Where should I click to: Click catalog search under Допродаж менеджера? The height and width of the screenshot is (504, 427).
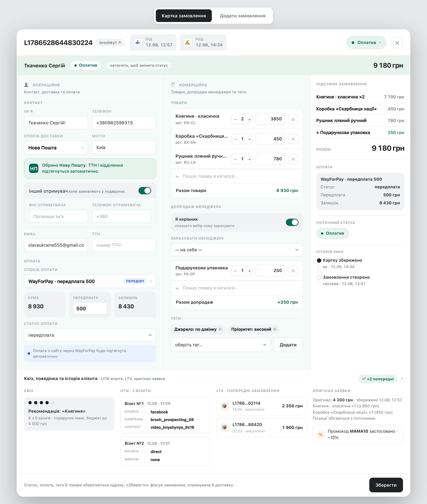point(237,288)
